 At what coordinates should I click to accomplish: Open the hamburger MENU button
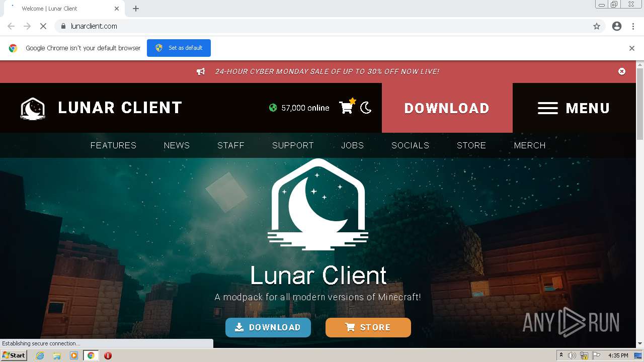(x=574, y=108)
